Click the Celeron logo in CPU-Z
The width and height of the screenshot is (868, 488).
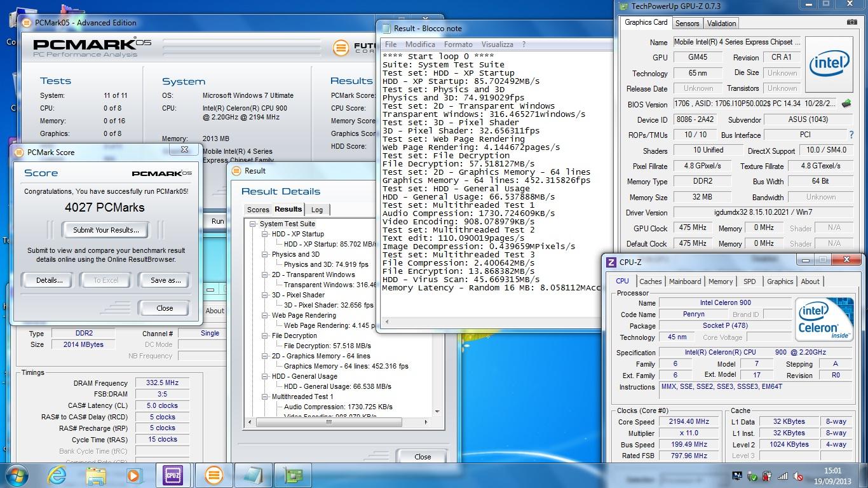pyautogui.click(x=824, y=320)
